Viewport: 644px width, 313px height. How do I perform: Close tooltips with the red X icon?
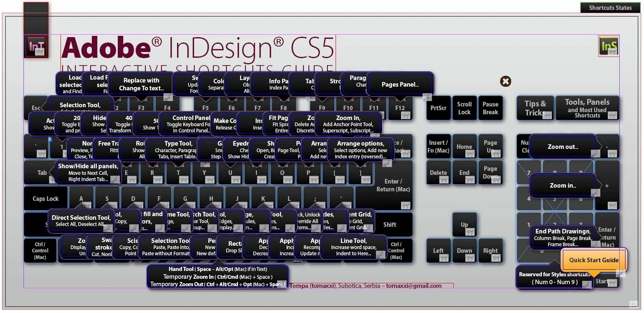coord(506,81)
